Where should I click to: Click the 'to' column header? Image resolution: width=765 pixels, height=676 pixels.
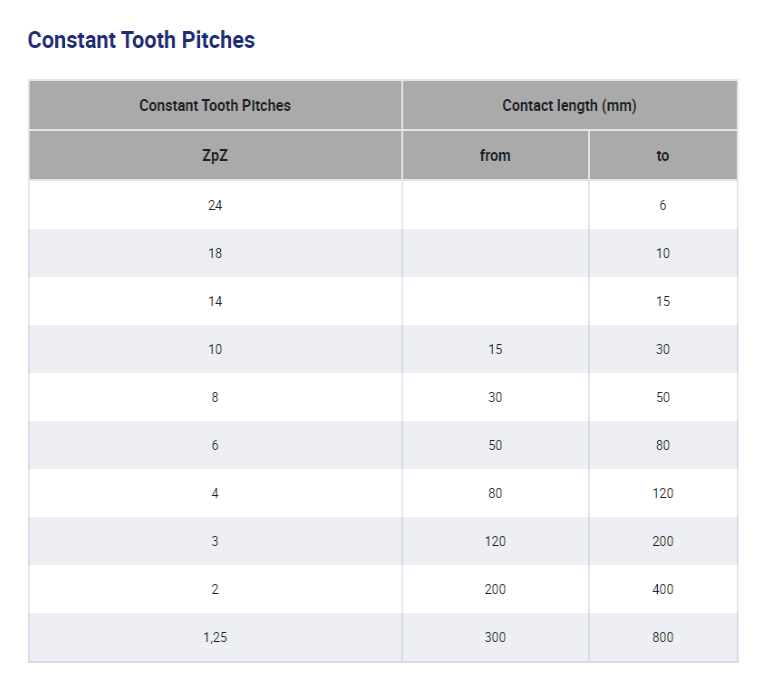(663, 156)
